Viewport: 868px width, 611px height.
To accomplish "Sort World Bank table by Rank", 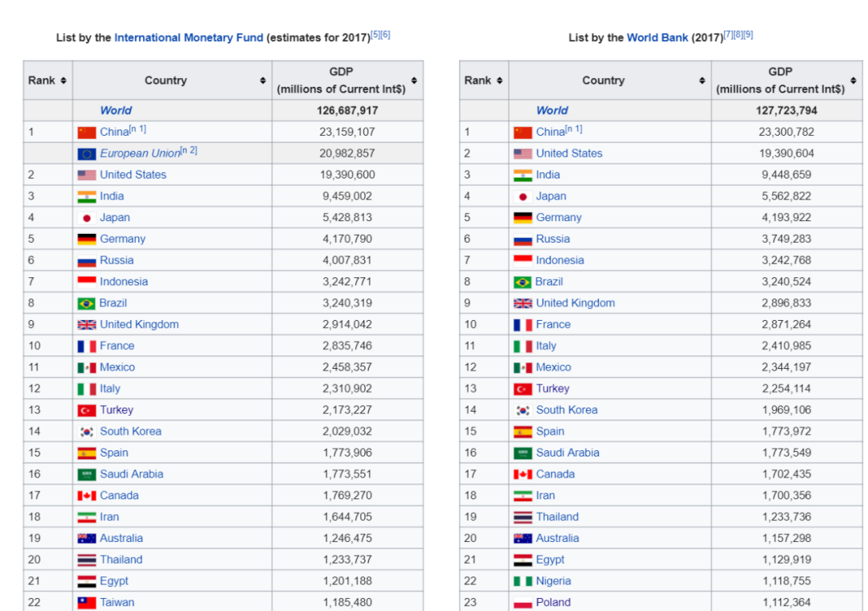I will click(499, 81).
